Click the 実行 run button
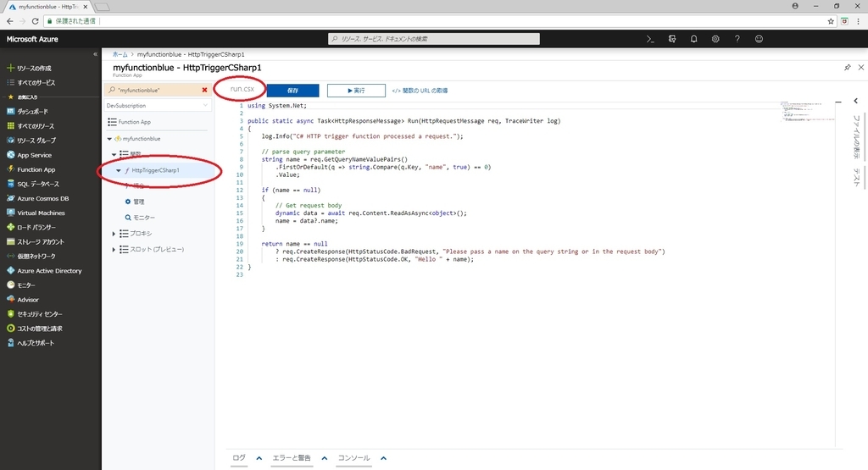Viewport: 868px width, 470px height. click(x=356, y=90)
